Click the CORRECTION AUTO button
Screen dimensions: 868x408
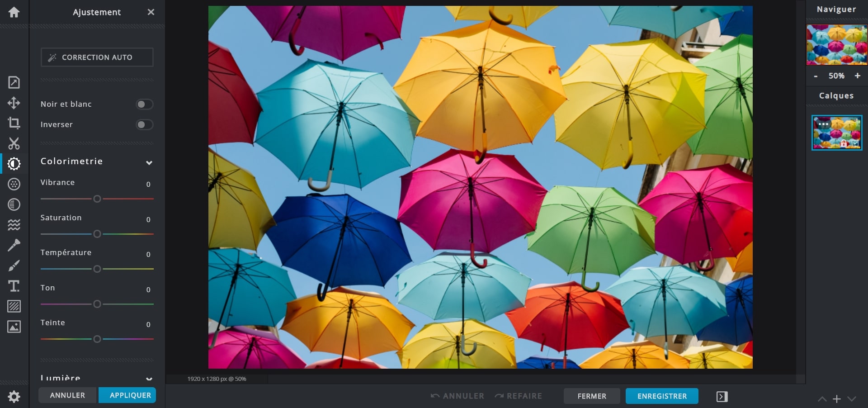(x=97, y=57)
